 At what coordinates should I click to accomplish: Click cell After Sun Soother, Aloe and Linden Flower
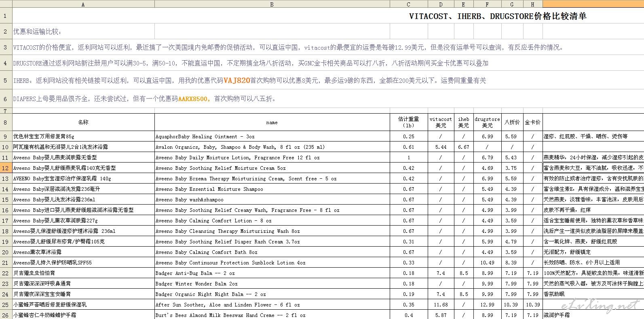coord(272,304)
